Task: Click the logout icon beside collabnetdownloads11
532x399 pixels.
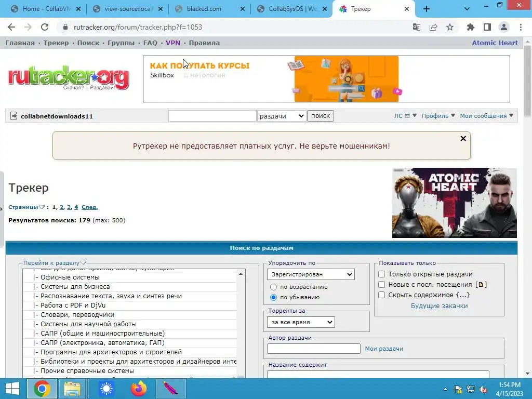Action: (14, 116)
